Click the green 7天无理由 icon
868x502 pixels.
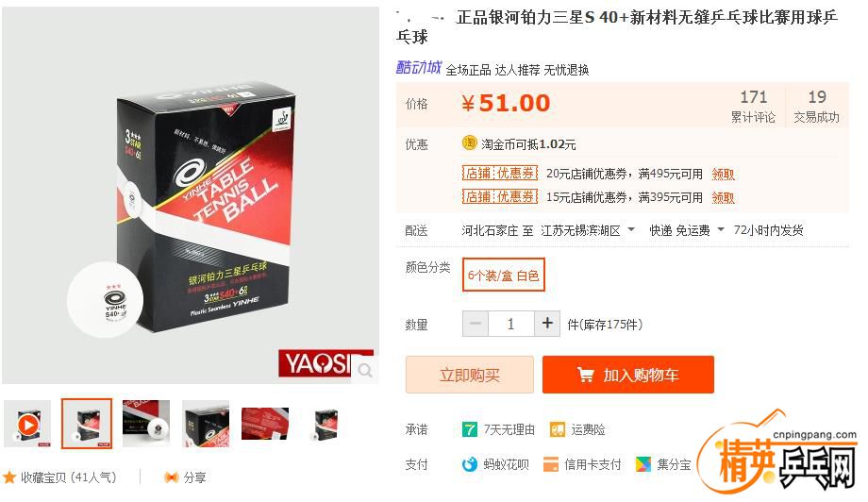coord(470,429)
